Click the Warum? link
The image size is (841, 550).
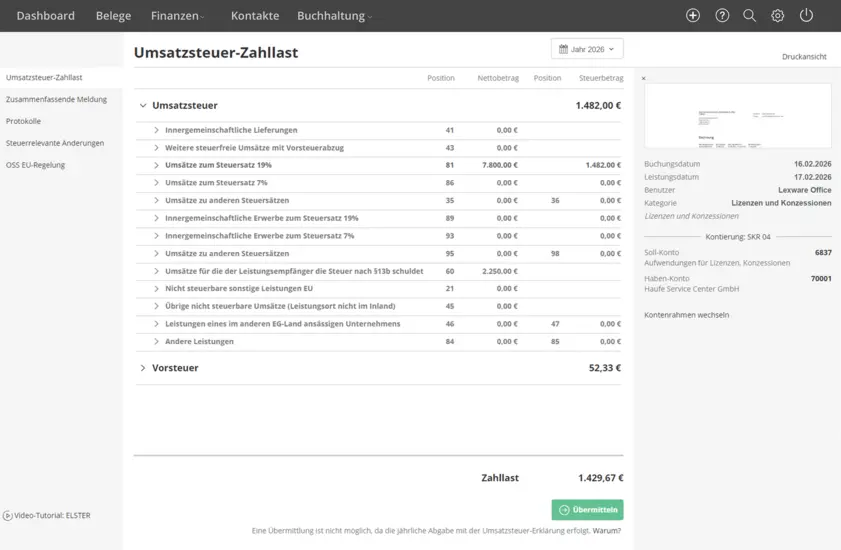[x=607, y=531]
